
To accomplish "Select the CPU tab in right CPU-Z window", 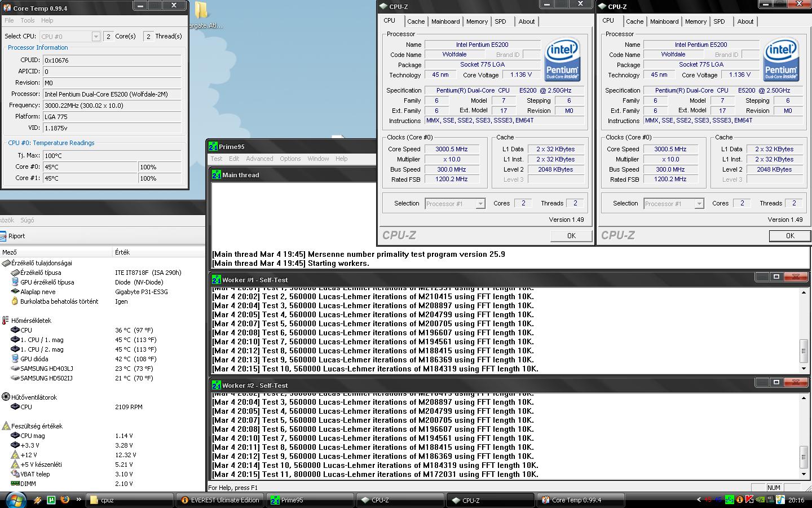I will coord(608,20).
